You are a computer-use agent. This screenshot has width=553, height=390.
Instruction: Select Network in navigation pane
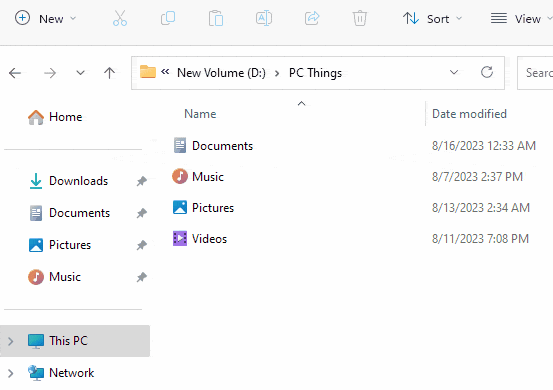point(72,373)
